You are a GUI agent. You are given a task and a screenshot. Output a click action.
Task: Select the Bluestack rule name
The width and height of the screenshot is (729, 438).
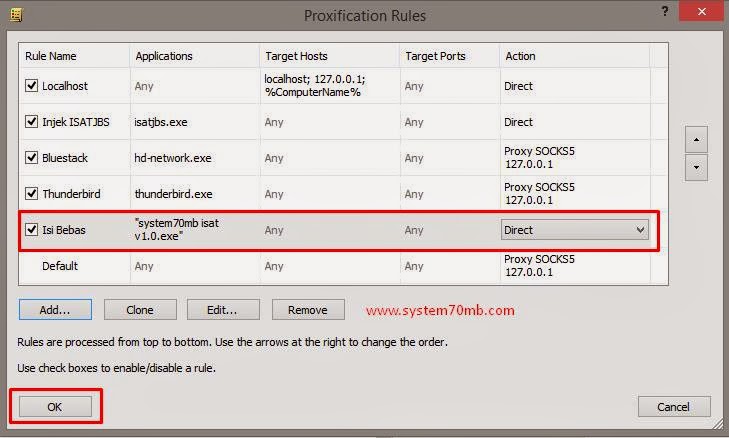pos(65,158)
